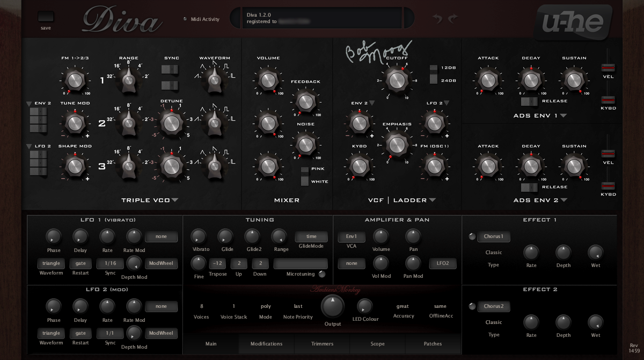Image resolution: width=644 pixels, height=360 pixels.
Task: Click the FM 1->2/3 knob
Action: click(x=75, y=80)
